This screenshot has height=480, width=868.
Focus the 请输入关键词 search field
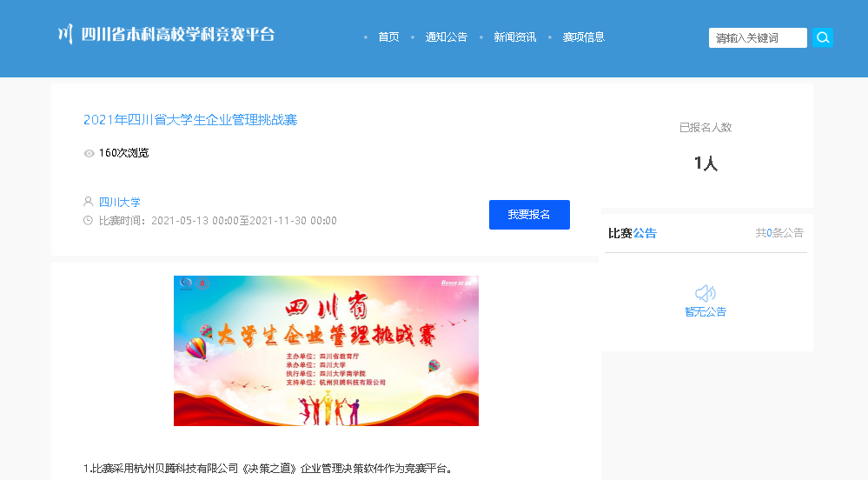(758, 37)
